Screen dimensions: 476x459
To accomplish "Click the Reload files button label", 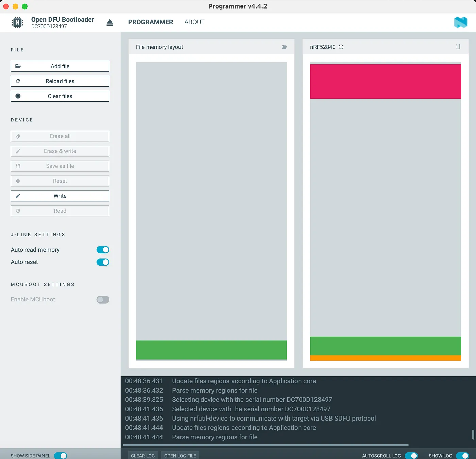I will [x=60, y=81].
